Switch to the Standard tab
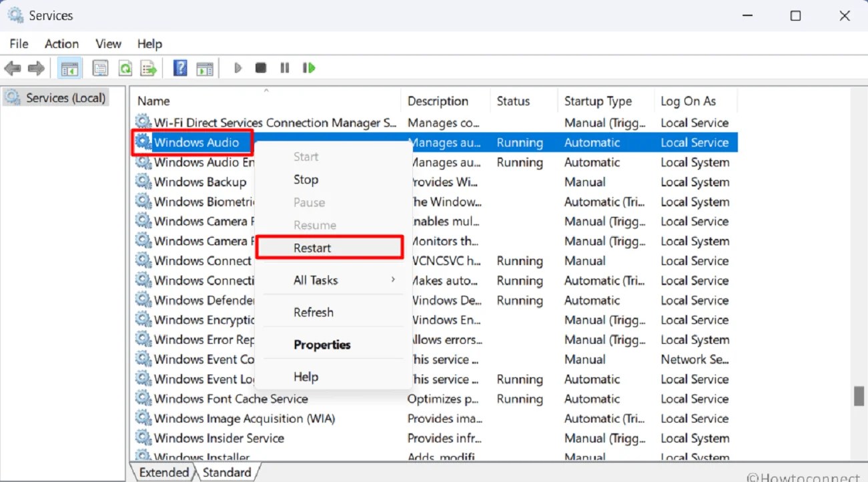Image resolution: width=868 pixels, height=482 pixels. [228, 472]
